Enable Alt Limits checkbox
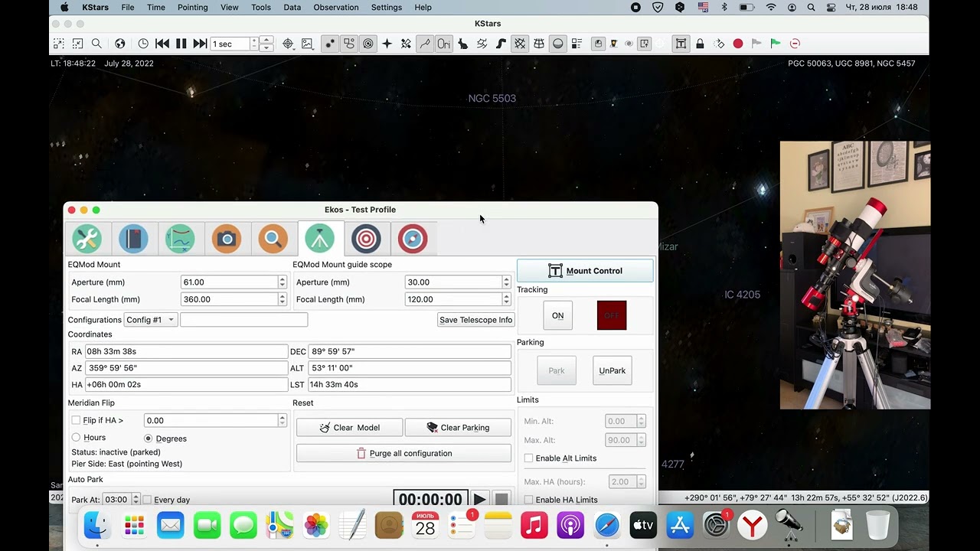Screen dimensions: 980x551 528,458
